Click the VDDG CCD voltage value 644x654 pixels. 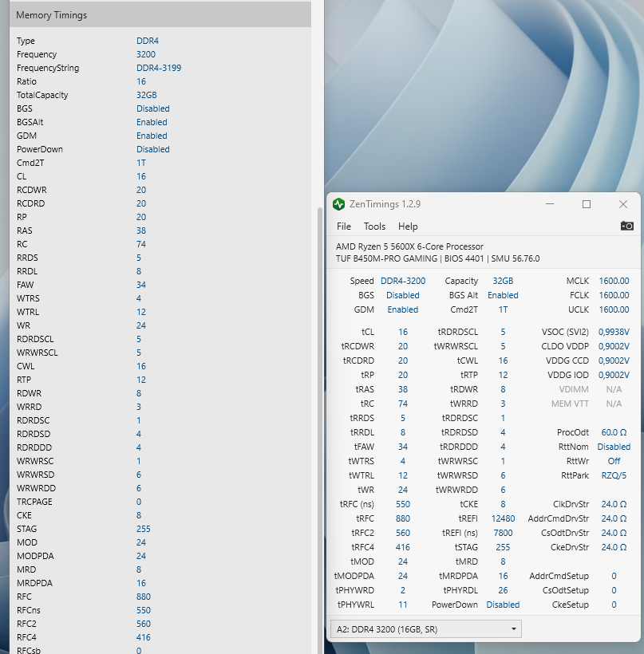point(614,360)
